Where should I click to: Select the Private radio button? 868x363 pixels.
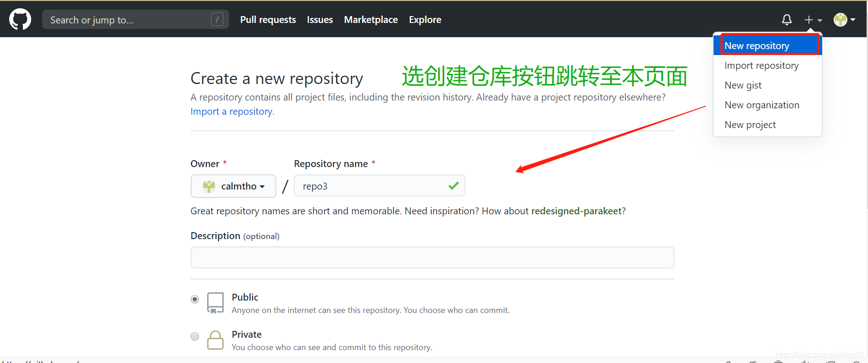click(x=195, y=336)
